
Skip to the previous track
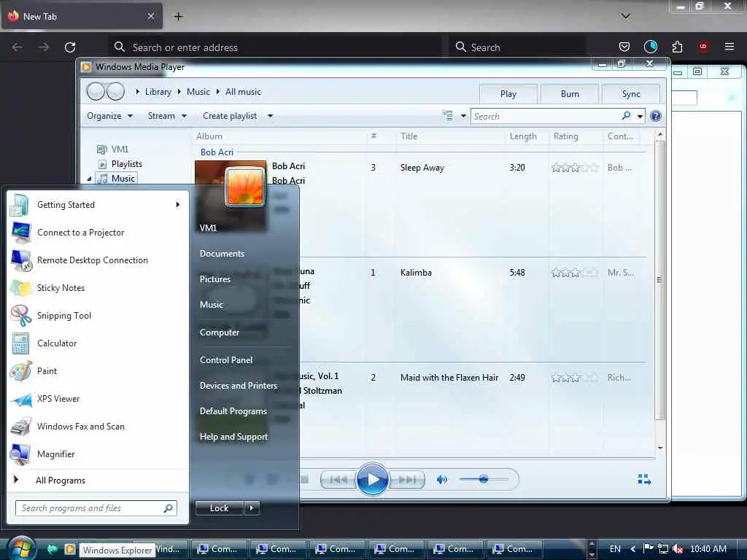pos(338,480)
